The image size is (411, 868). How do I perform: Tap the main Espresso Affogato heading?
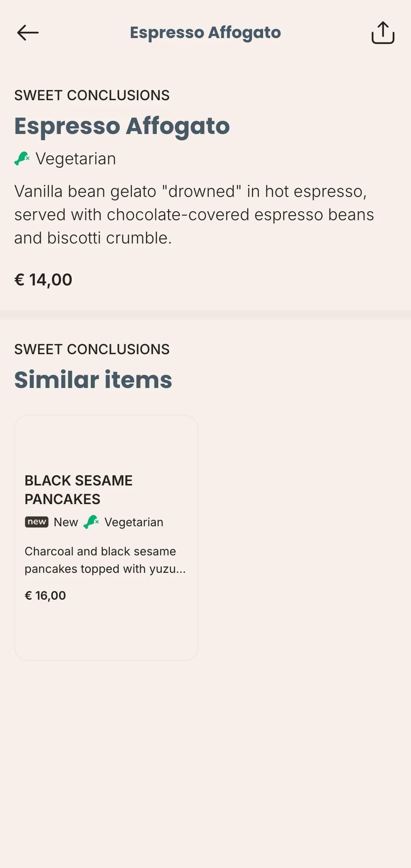click(x=122, y=126)
